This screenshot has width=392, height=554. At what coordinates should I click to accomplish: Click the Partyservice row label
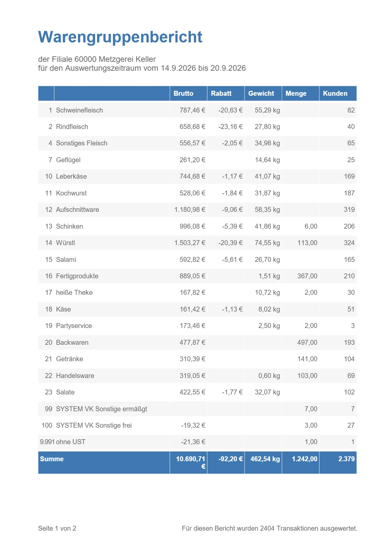[x=74, y=326]
